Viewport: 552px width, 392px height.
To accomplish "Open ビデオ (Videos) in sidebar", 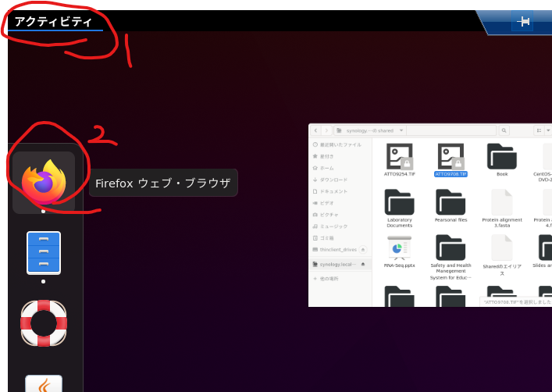I will 340,203.
